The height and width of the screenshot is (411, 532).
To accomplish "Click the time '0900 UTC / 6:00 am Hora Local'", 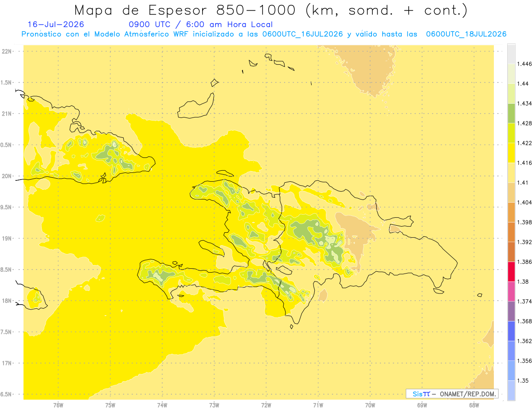I will pyautogui.click(x=201, y=24).
